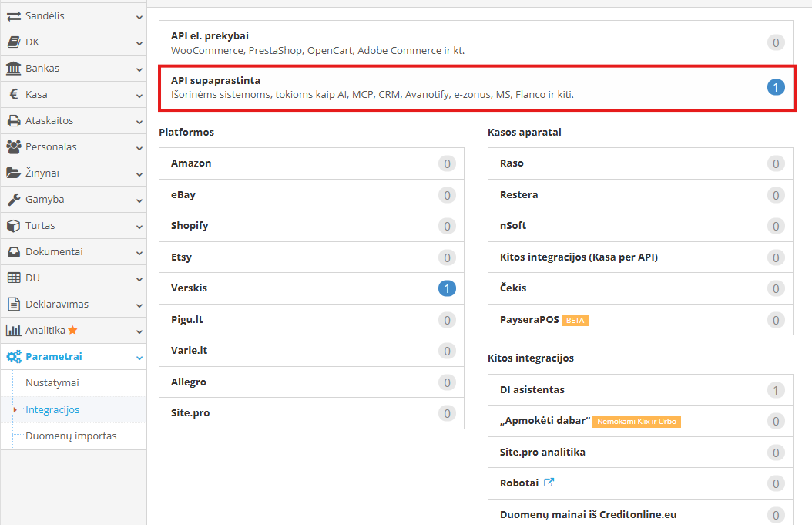Screen dimensions: 812x525
Task: Expand the Kasa menu chevron
Action: pyautogui.click(x=139, y=96)
